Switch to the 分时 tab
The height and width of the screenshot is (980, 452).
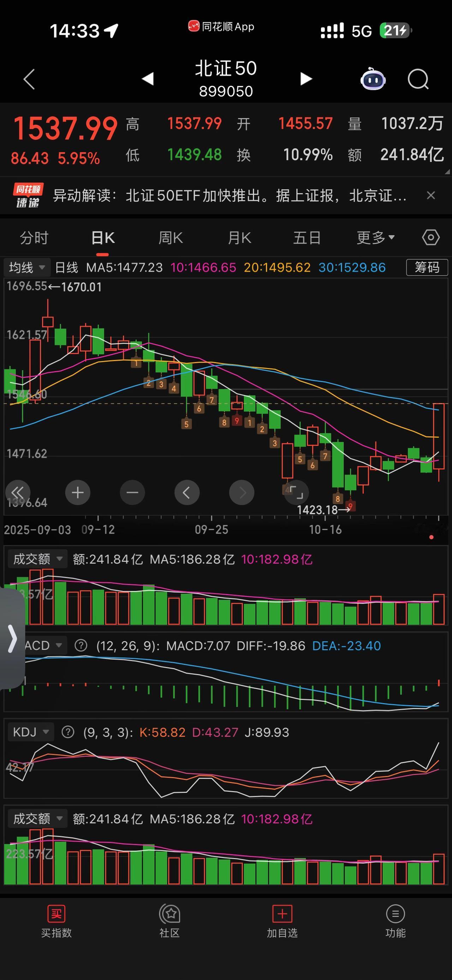pyautogui.click(x=34, y=238)
